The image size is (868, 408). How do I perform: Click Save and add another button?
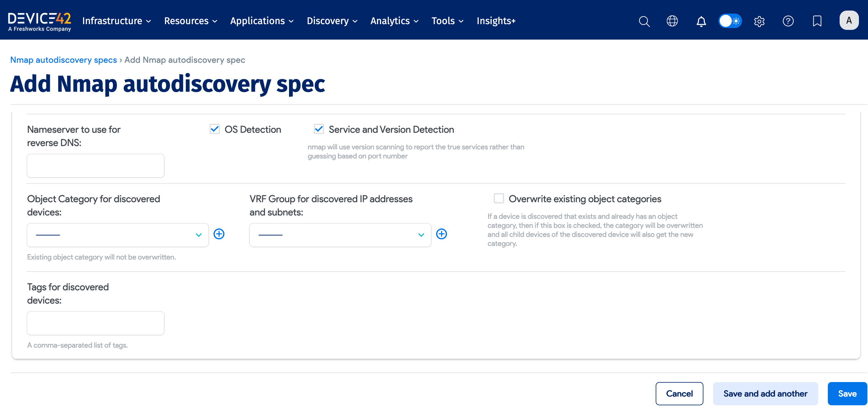coord(765,393)
